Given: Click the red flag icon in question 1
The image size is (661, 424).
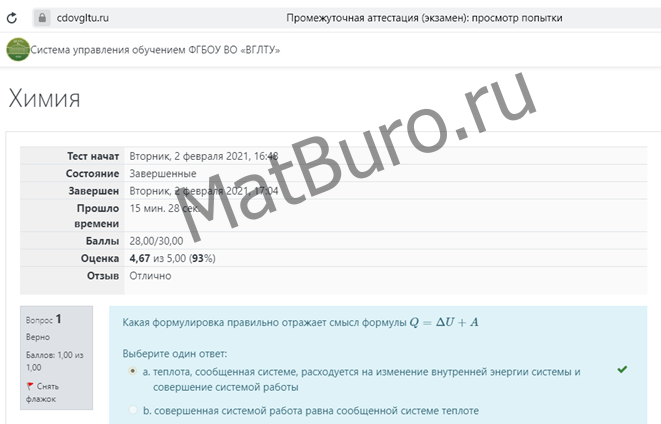Looking at the screenshot, I should point(30,386).
